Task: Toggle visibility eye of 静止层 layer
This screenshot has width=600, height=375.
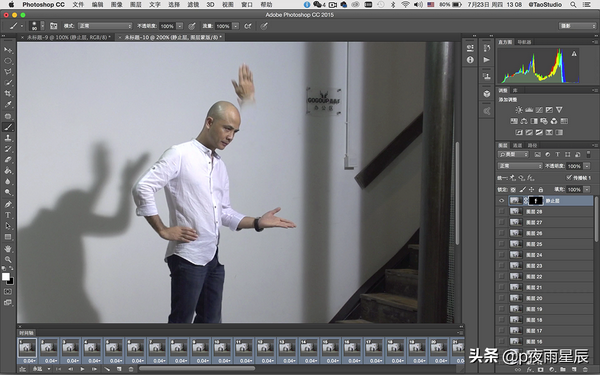Action: click(501, 201)
